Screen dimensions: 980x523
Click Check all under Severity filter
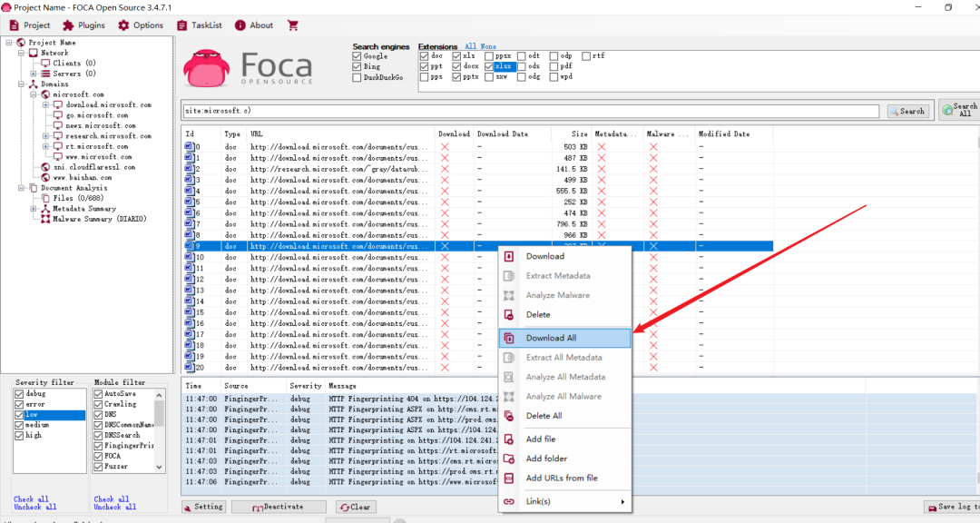(x=31, y=499)
